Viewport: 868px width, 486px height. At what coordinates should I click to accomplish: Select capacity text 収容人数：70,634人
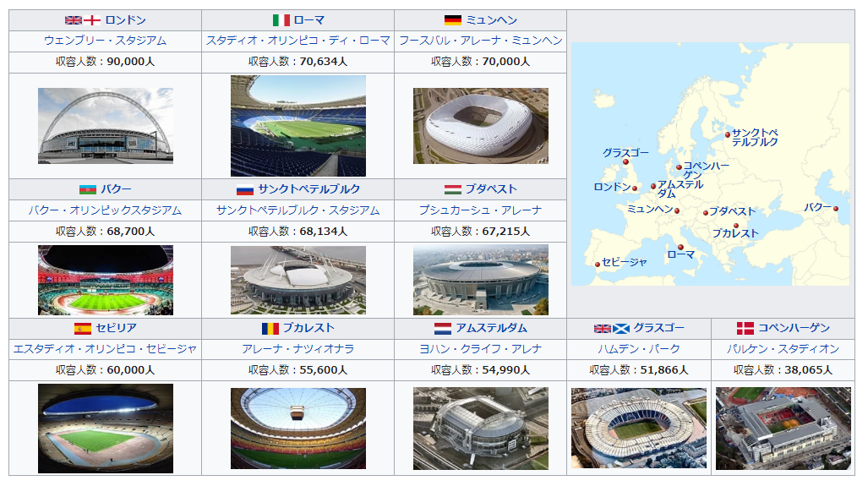[298, 62]
